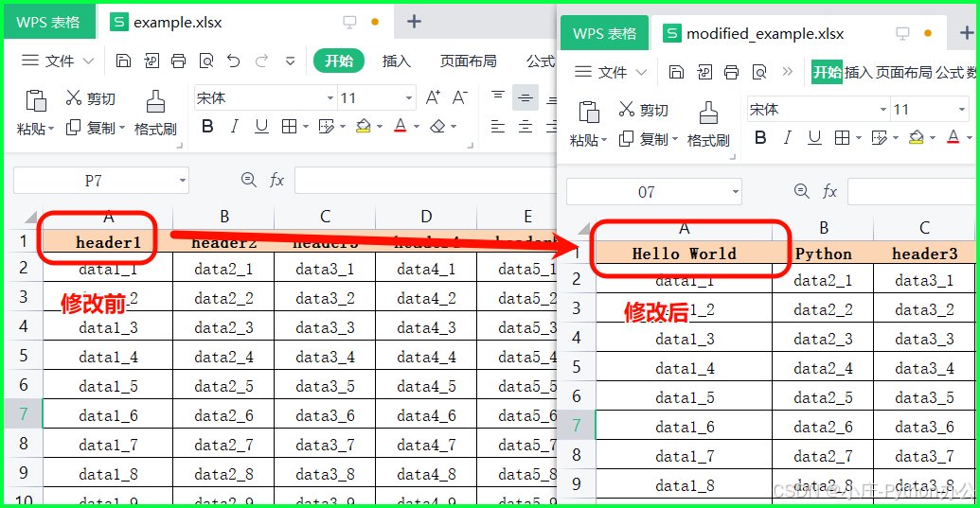Add new tab with plus in example.xlsx
Screen dimensions: 980x508
414,22
